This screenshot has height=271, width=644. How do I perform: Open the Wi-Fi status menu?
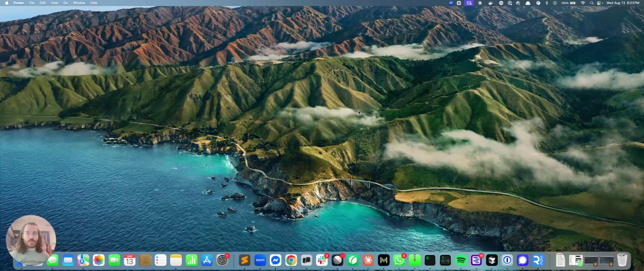(583, 3)
